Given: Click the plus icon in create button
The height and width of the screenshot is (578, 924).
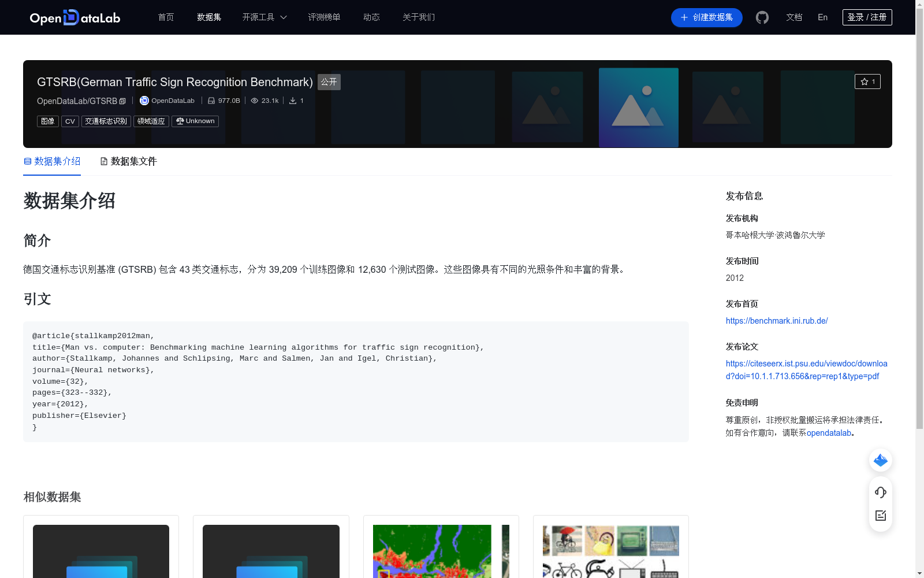Looking at the screenshot, I should tap(684, 17).
